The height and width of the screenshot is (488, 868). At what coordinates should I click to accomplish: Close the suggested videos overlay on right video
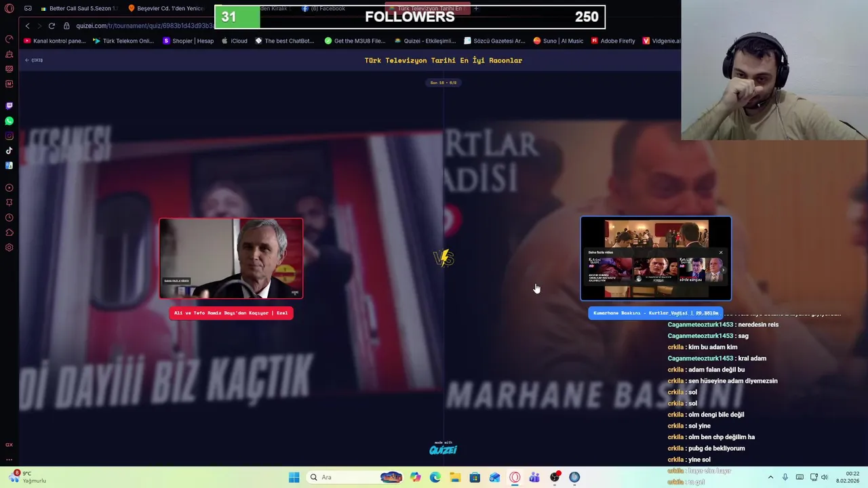click(x=721, y=252)
